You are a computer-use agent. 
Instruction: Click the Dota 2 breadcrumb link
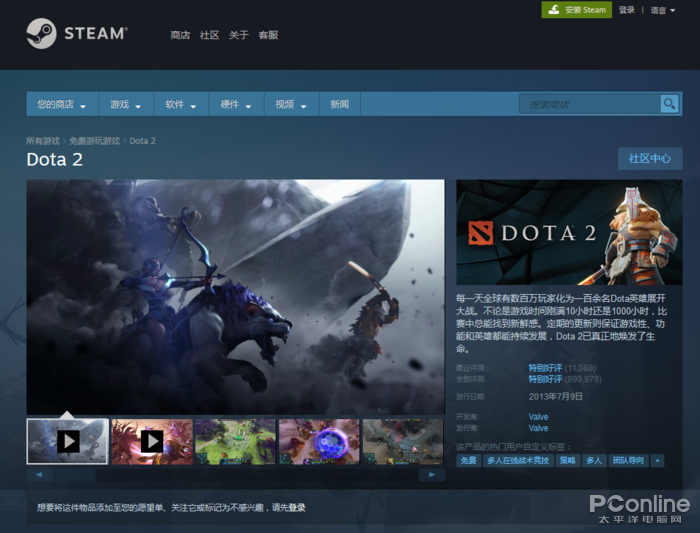[x=142, y=141]
